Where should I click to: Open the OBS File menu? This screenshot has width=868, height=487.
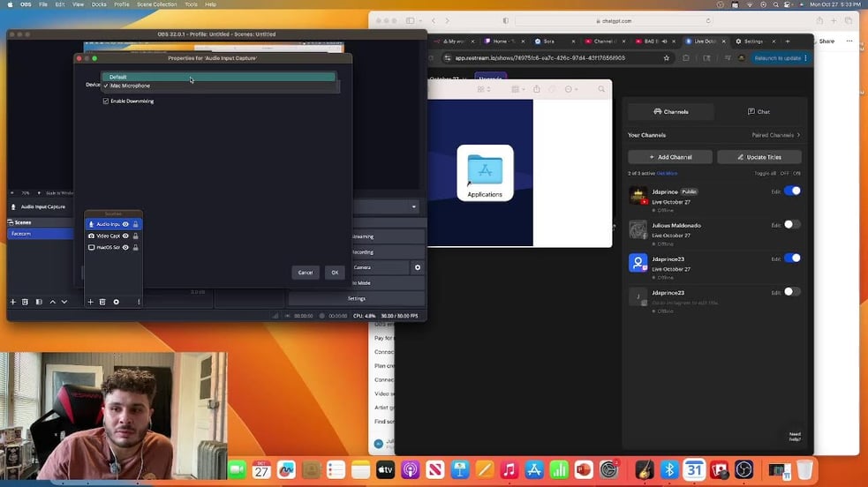coord(43,4)
